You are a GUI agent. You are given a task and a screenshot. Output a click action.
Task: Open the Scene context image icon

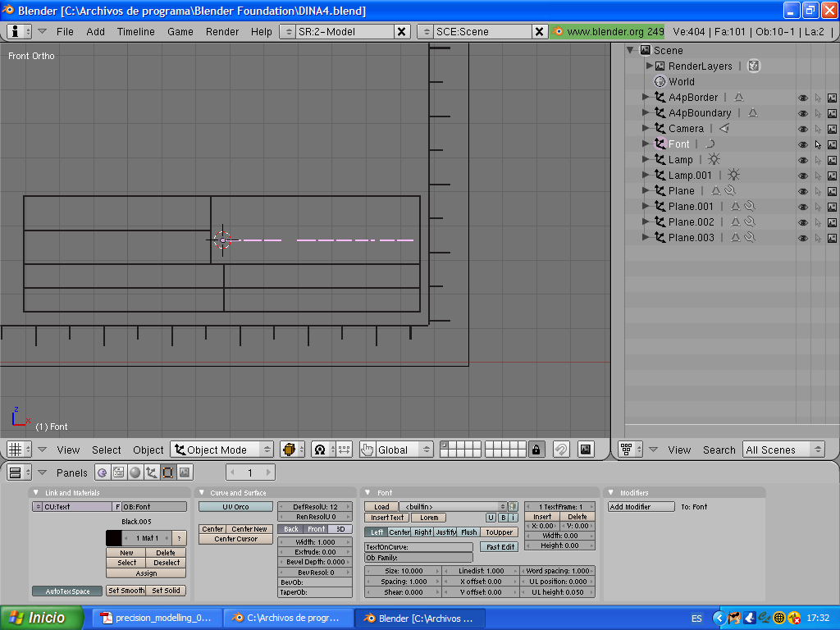point(185,472)
